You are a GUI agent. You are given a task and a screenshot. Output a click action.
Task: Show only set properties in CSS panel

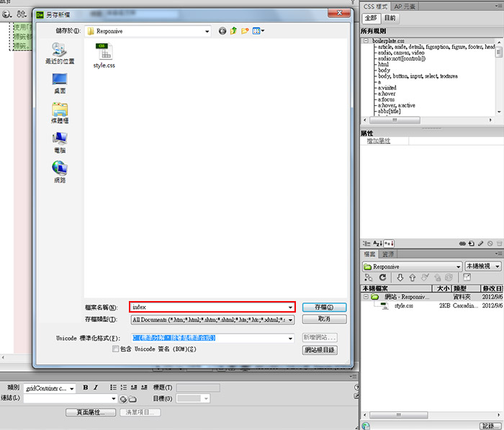click(x=389, y=243)
